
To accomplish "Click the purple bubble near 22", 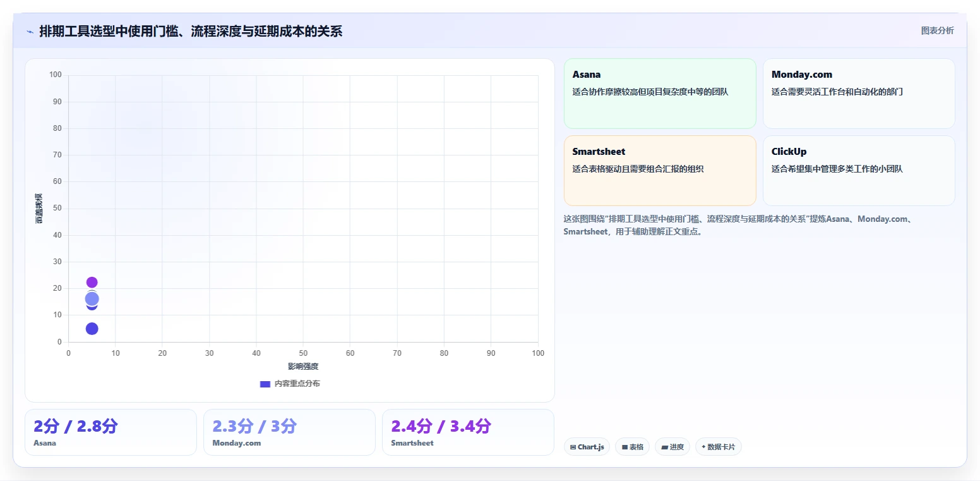I will pos(92,282).
